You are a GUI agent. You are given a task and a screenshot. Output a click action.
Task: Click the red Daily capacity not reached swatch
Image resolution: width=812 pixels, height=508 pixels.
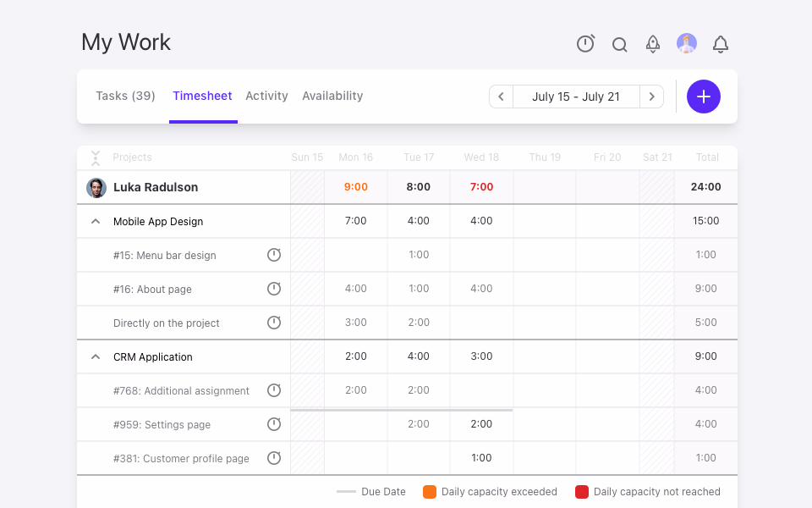click(582, 491)
